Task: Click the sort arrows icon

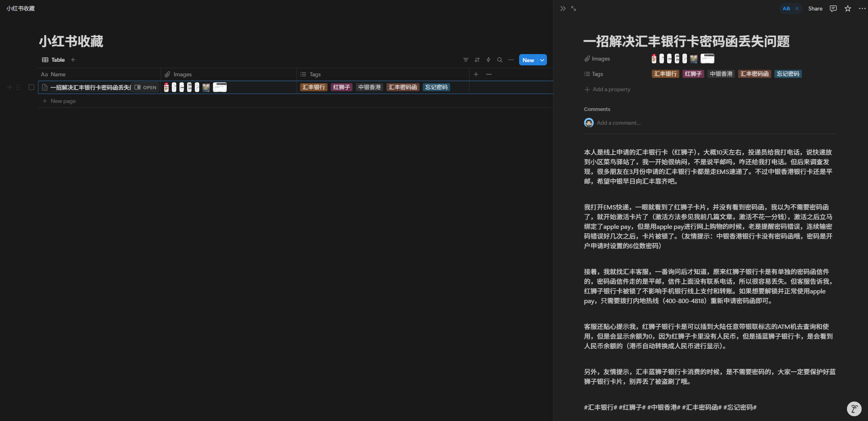Action: [477, 60]
